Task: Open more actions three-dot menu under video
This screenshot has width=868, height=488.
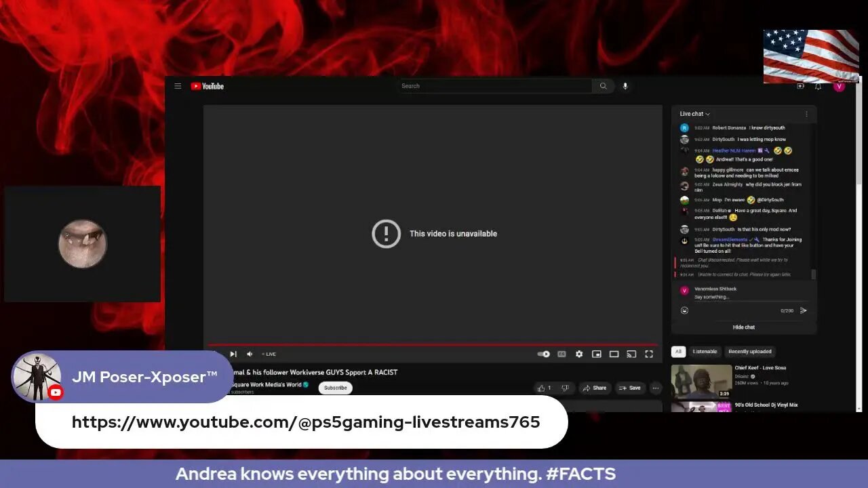Action: pyautogui.click(x=655, y=388)
